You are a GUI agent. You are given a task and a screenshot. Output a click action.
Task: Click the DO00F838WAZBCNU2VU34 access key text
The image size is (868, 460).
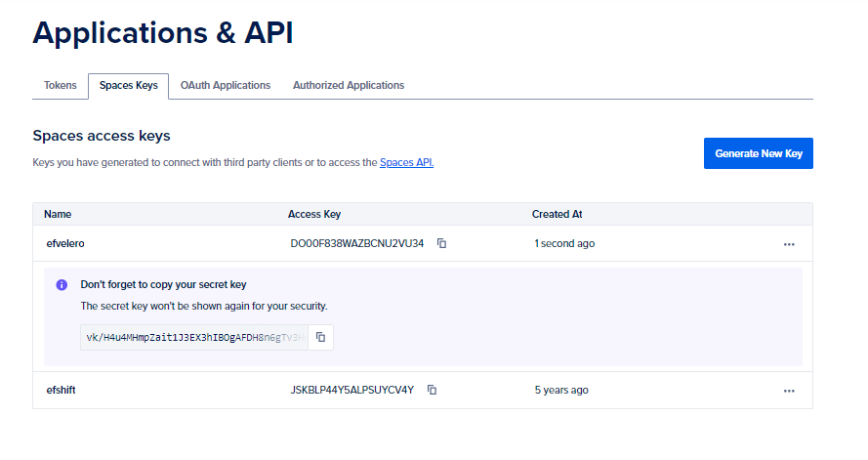356,243
